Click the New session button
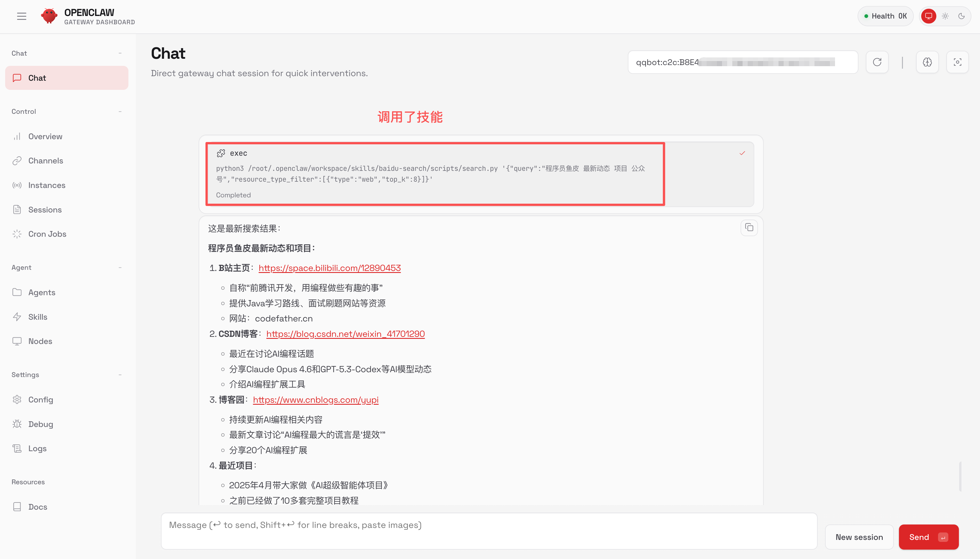The image size is (980, 559). 859,537
